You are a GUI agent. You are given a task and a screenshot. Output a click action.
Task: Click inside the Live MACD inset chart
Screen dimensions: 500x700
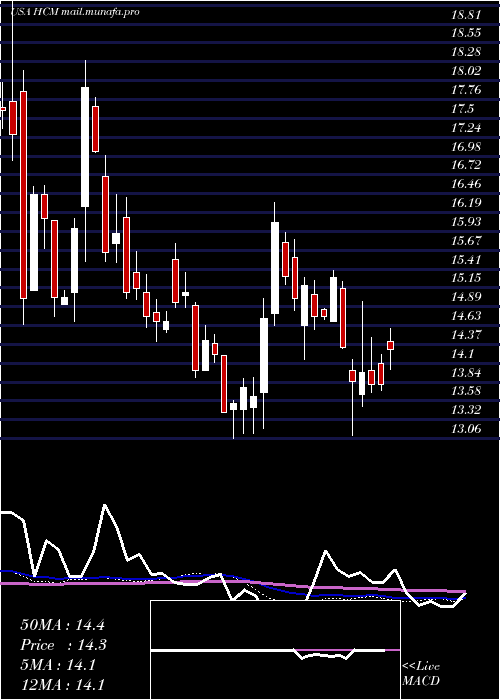pyautogui.click(x=275, y=650)
